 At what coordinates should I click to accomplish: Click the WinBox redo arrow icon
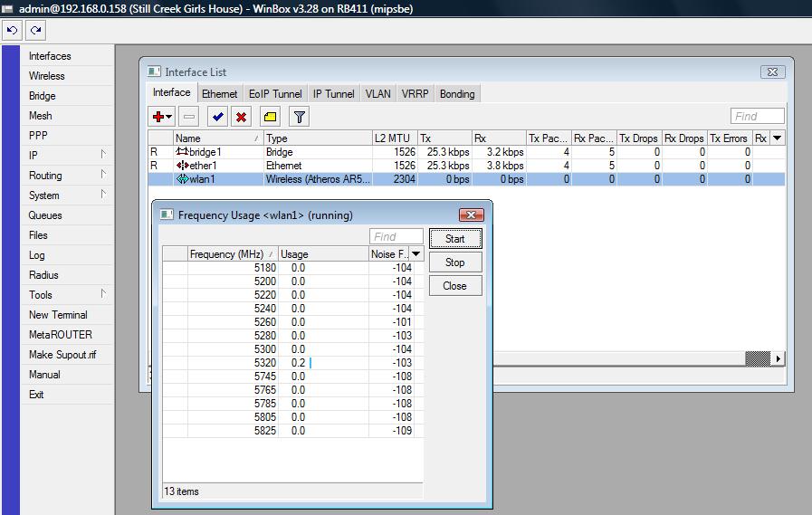point(35,30)
